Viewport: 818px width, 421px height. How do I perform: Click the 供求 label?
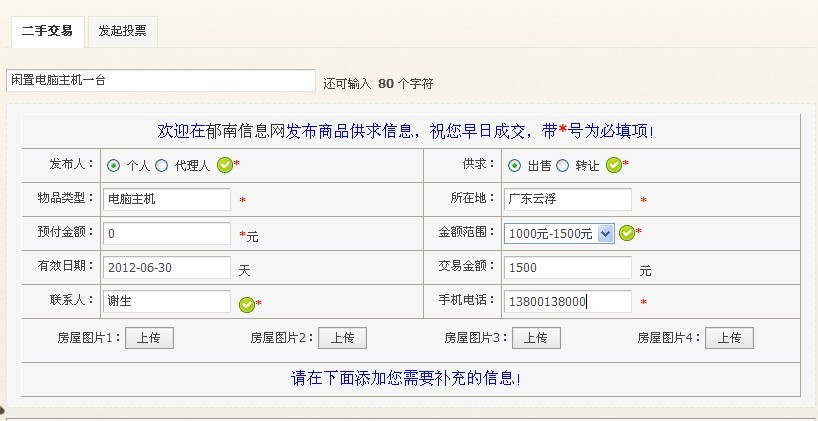478,164
